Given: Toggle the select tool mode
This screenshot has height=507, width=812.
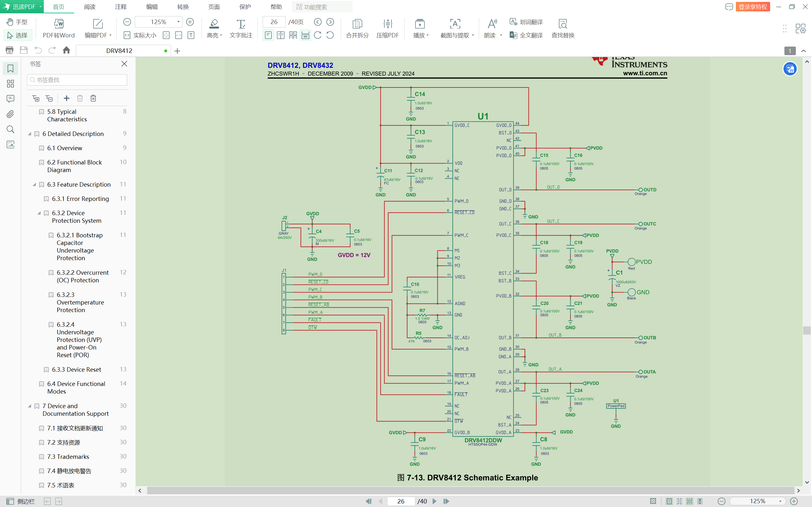Looking at the screenshot, I should pos(17,35).
